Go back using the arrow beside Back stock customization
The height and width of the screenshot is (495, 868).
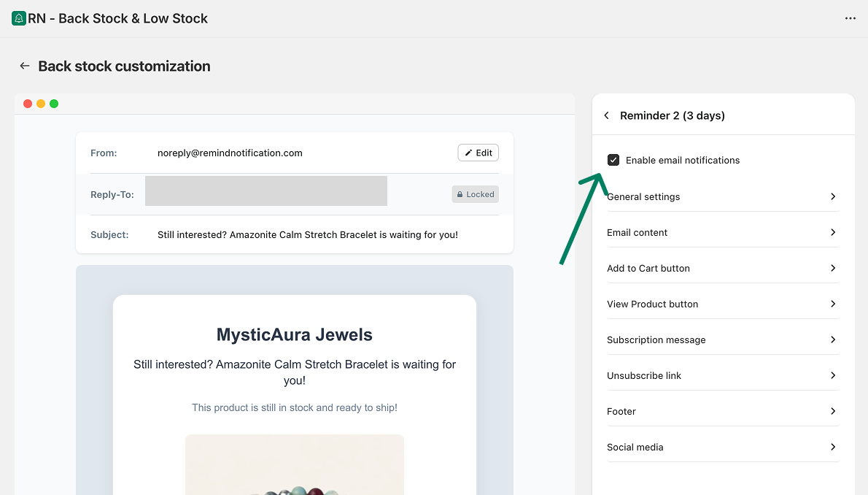[25, 66]
